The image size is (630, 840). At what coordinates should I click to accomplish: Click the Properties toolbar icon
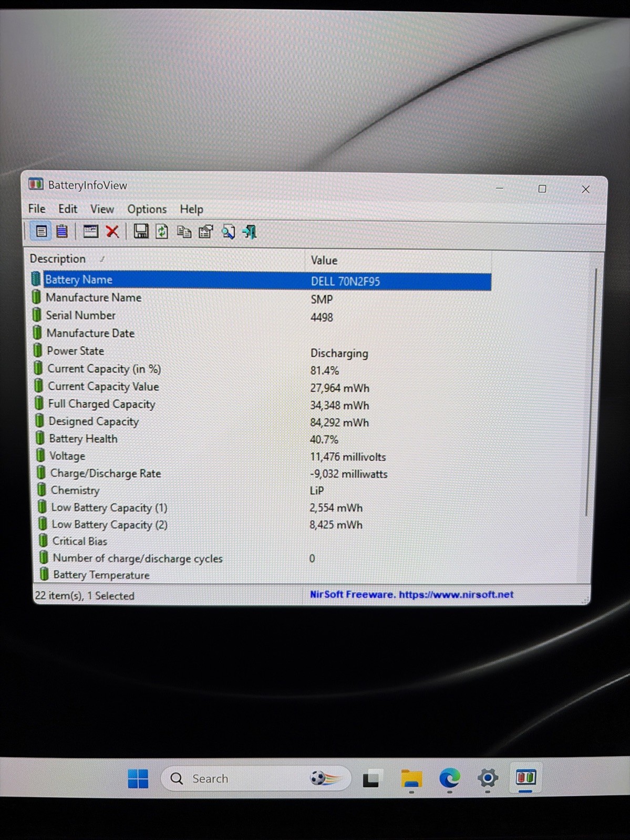(206, 232)
